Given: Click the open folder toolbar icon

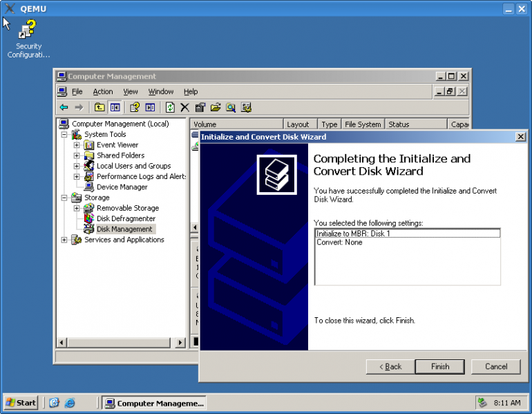Looking at the screenshot, I should pyautogui.click(x=216, y=107).
